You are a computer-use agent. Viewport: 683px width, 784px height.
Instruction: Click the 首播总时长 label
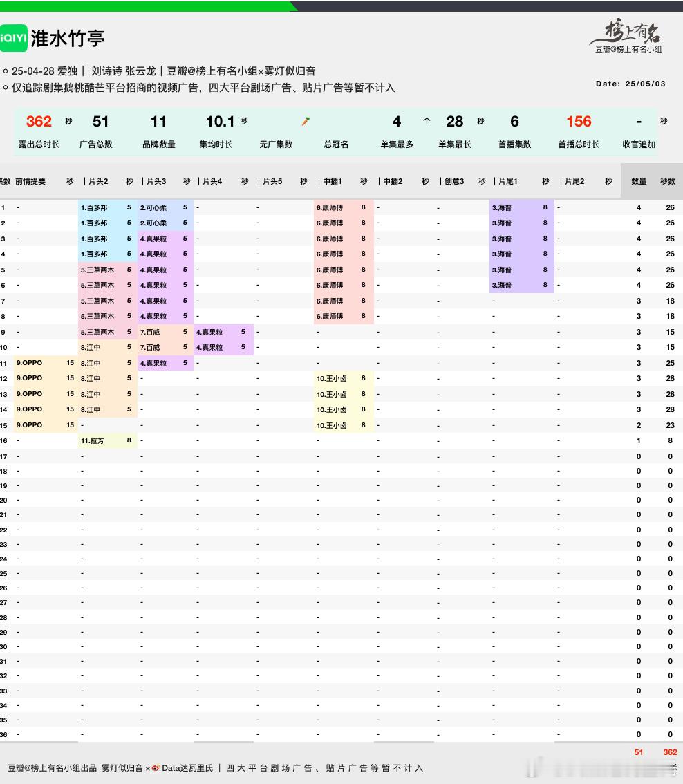click(x=579, y=144)
